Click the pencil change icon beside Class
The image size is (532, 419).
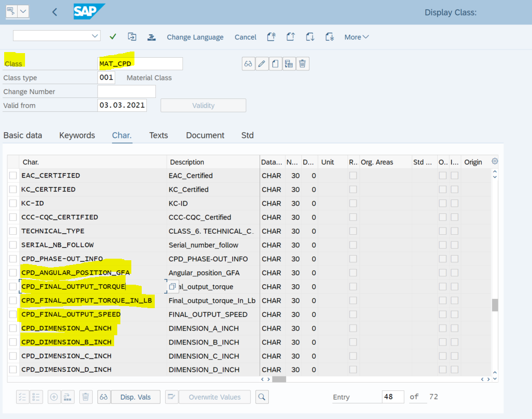(x=262, y=64)
